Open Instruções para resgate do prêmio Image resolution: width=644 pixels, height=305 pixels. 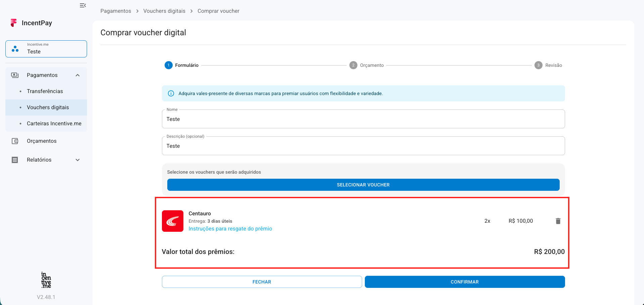230,229
